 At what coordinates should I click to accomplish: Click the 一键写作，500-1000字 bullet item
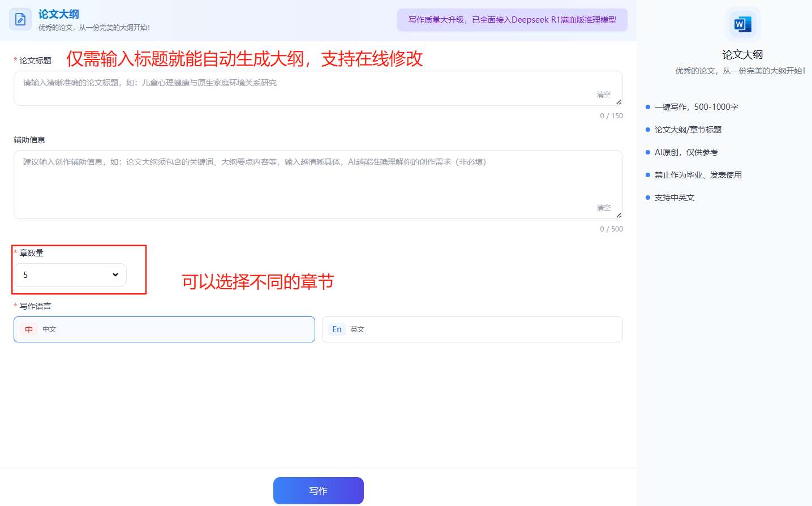[696, 107]
